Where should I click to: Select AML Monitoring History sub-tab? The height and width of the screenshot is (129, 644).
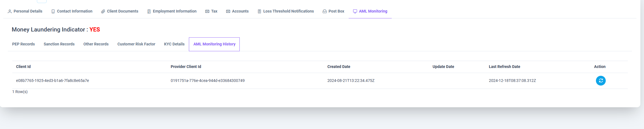pos(214,44)
